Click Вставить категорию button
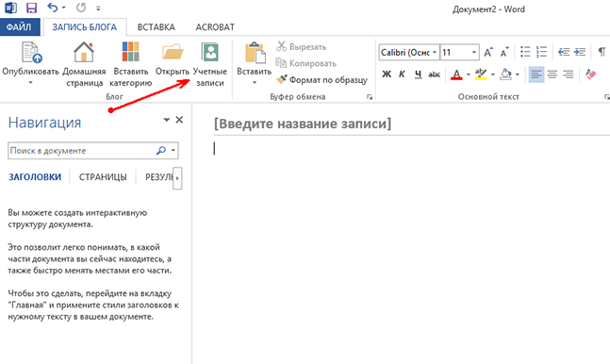The image size is (610, 364). (x=131, y=64)
